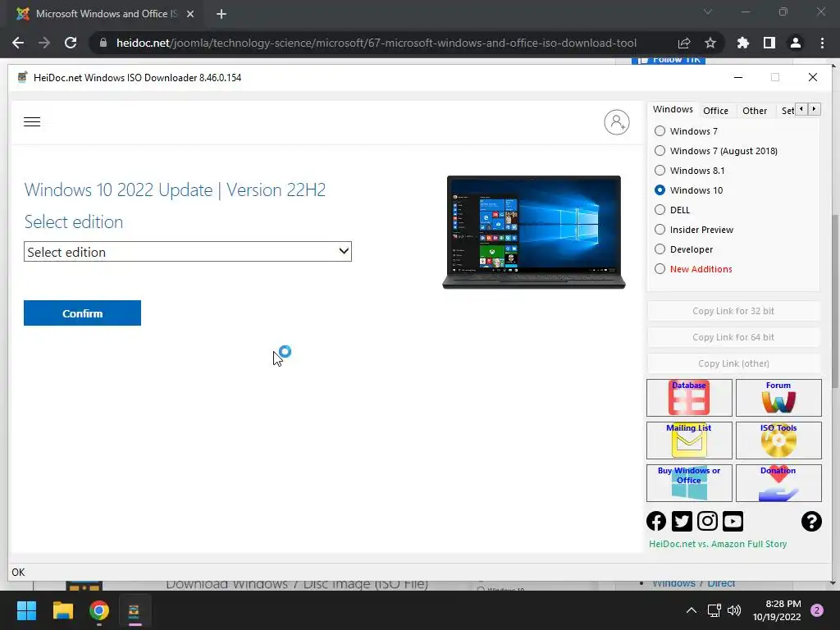Bookmark this page with the star icon
Screen dimensions: 840x630
710,43
